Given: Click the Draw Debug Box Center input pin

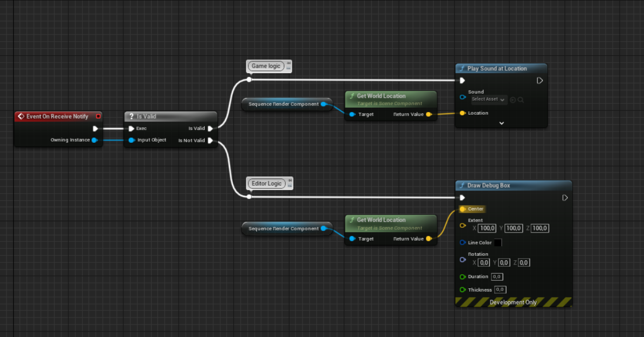Looking at the screenshot, I should pos(462,209).
